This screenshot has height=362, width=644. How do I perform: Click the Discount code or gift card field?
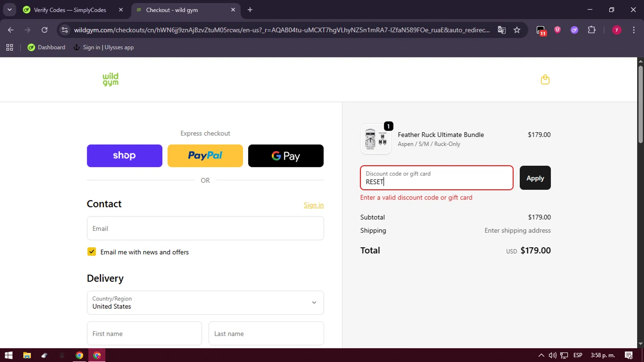coord(437,178)
